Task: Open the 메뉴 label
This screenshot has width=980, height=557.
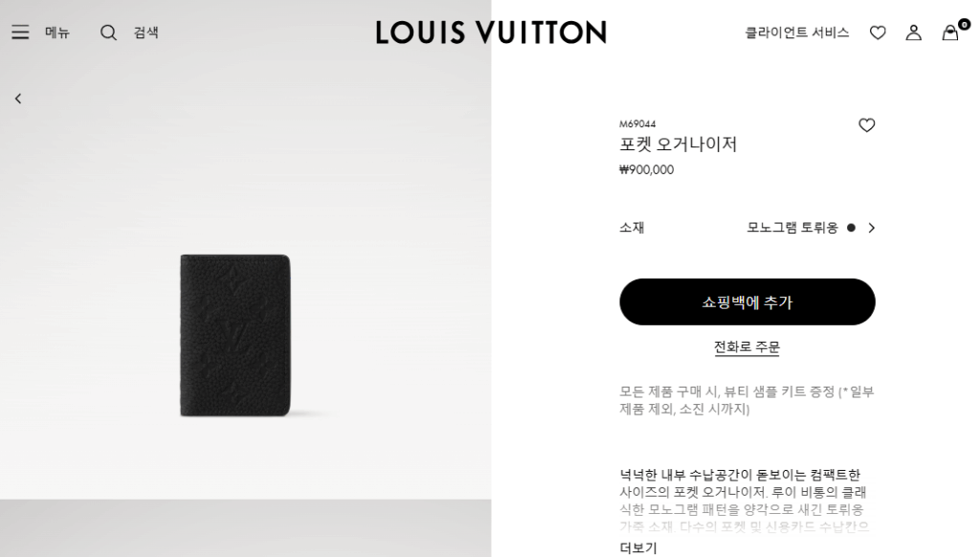Action: coord(56,33)
